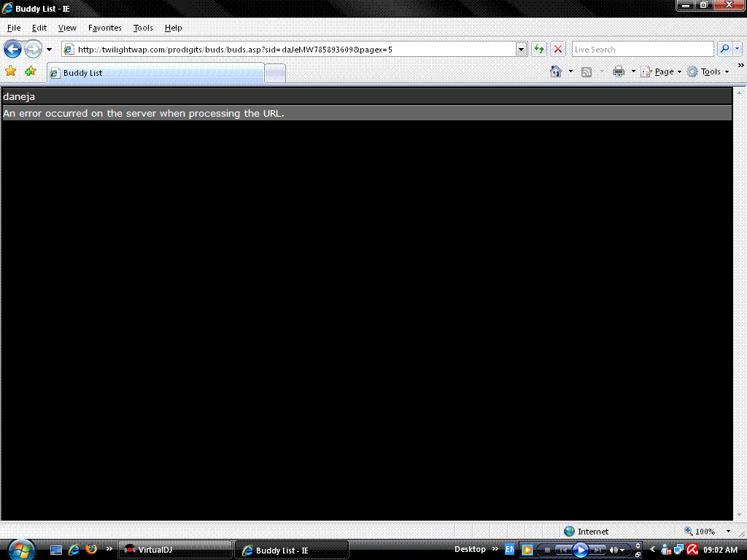Viewport: 747px width, 560px height.
Task: Expand quick launch overflow chevron
Action: point(109,548)
